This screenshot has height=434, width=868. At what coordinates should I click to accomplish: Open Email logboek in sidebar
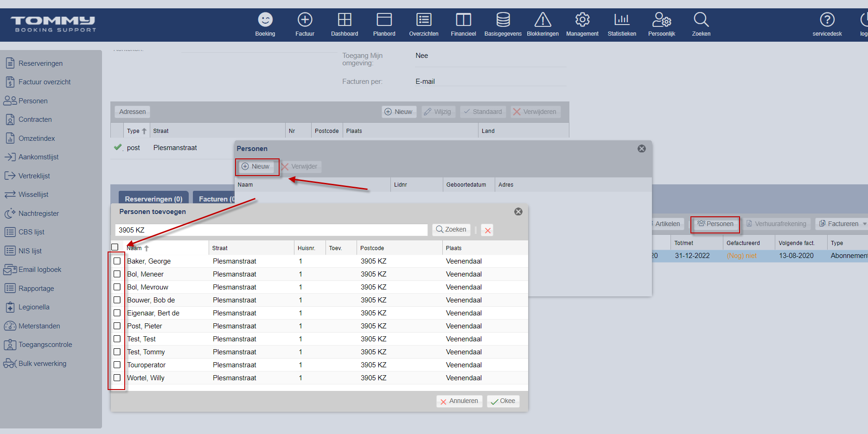tap(40, 270)
